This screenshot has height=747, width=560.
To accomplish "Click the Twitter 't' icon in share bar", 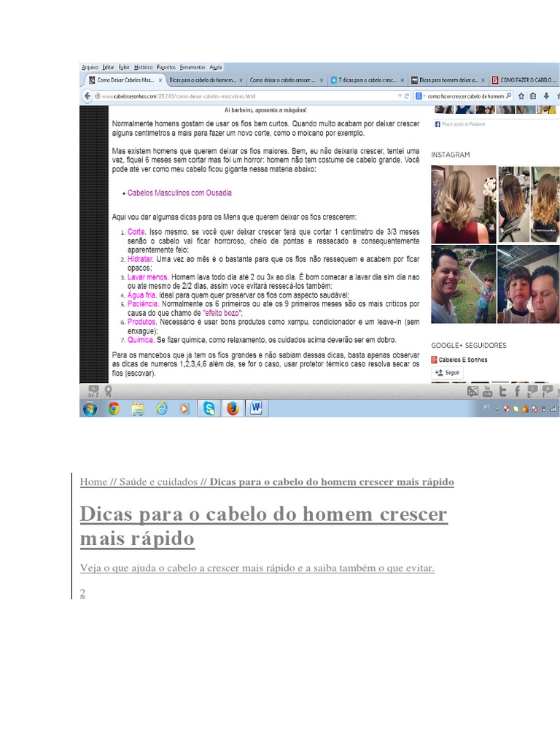I will 502,392.
